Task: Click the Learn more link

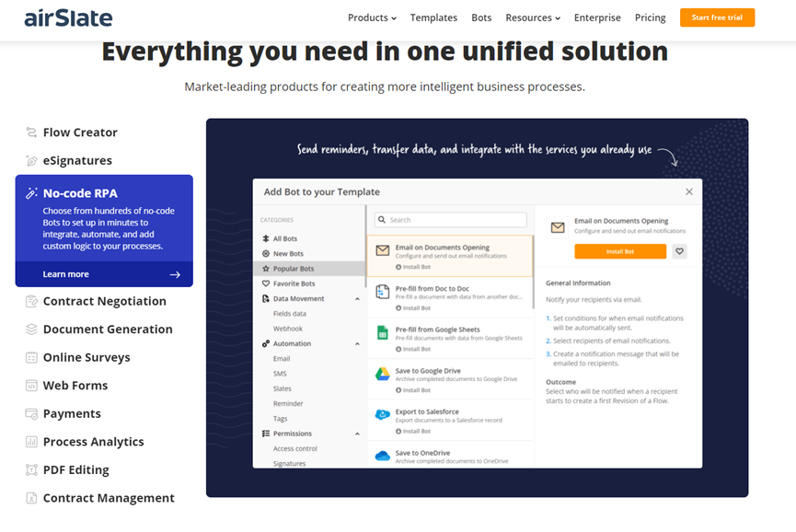Action: point(65,274)
